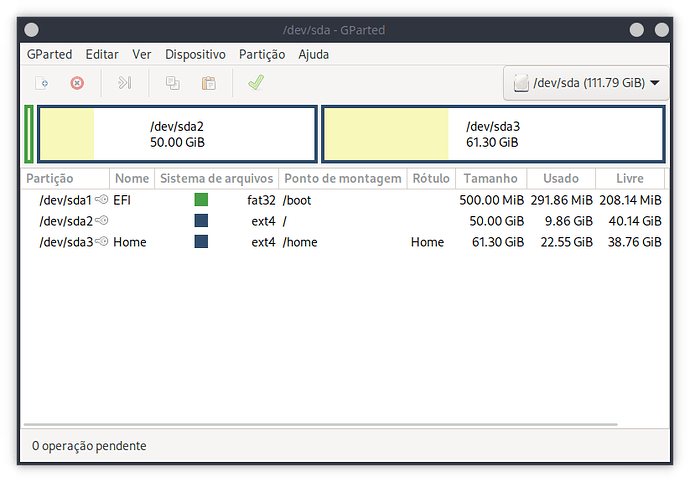Click the red Delete partition icon
The width and height of the screenshot is (690, 482).
point(77,83)
